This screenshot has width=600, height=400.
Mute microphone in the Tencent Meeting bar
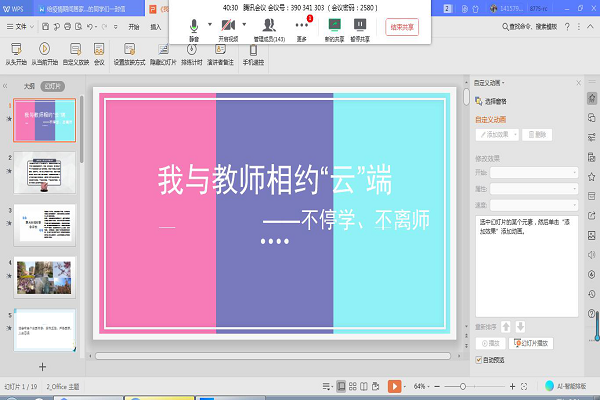click(x=194, y=30)
